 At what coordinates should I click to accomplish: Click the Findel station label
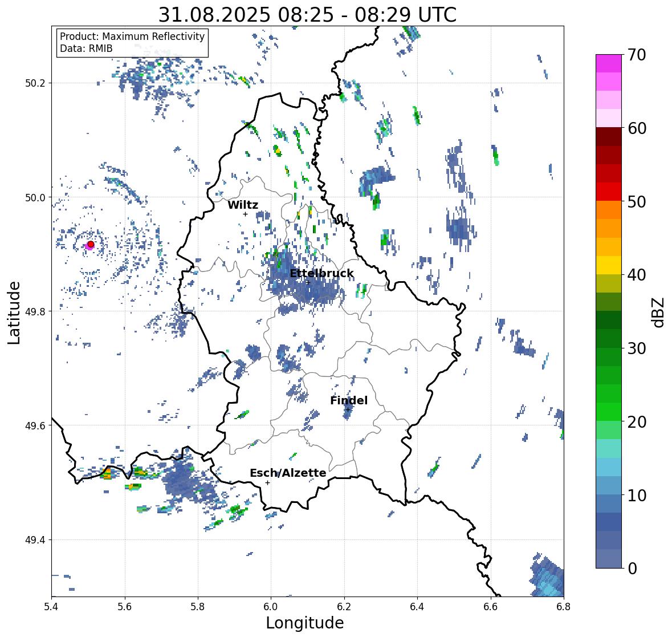(x=349, y=400)
